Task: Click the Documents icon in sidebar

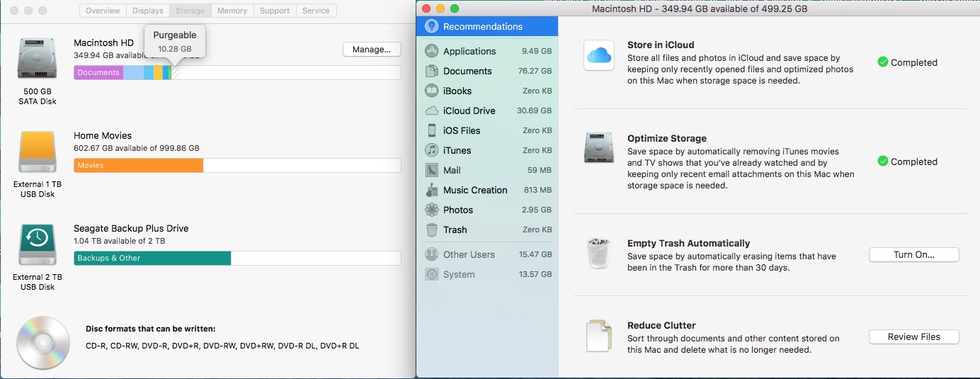Action: coord(431,71)
